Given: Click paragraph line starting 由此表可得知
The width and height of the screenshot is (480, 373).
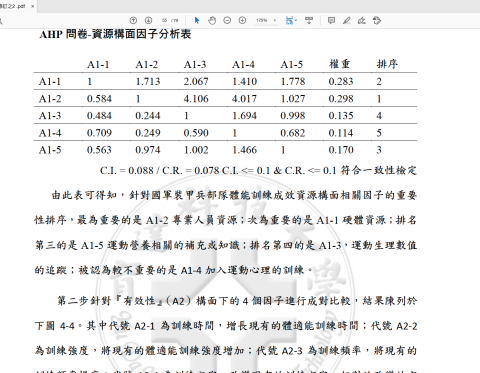Looking at the screenshot, I should tap(234, 195).
